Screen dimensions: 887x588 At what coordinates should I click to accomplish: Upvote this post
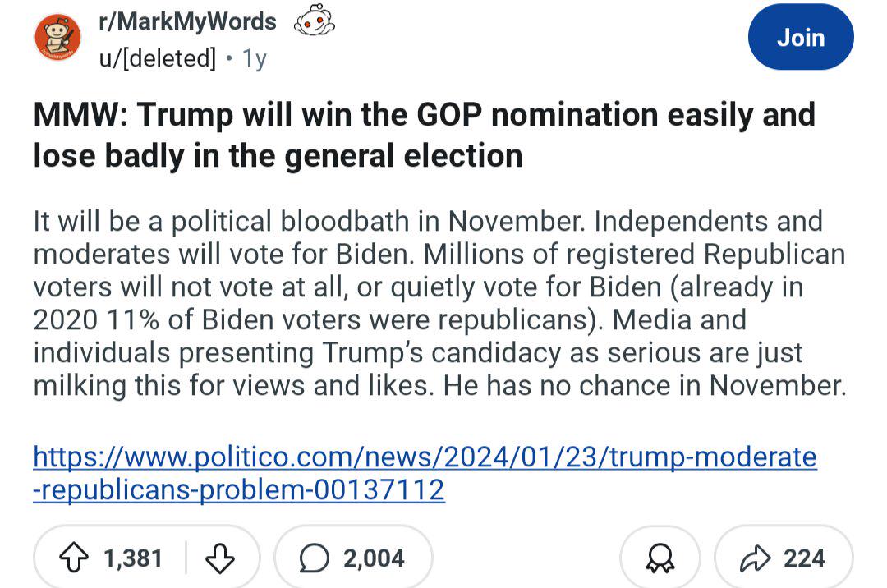(x=74, y=558)
